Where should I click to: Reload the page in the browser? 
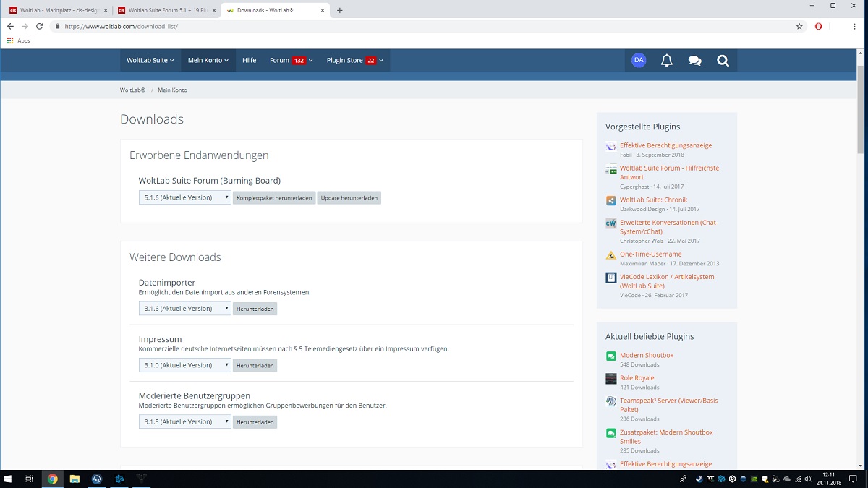pos(39,26)
